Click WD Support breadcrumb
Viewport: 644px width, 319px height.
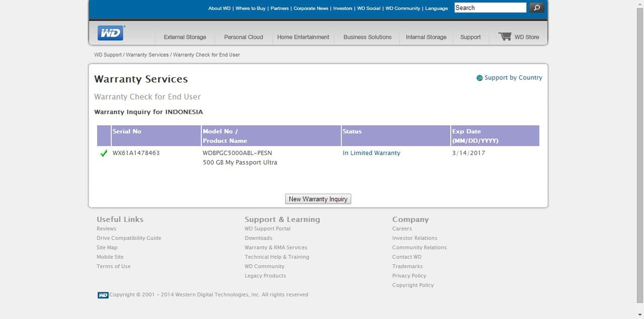(x=108, y=55)
